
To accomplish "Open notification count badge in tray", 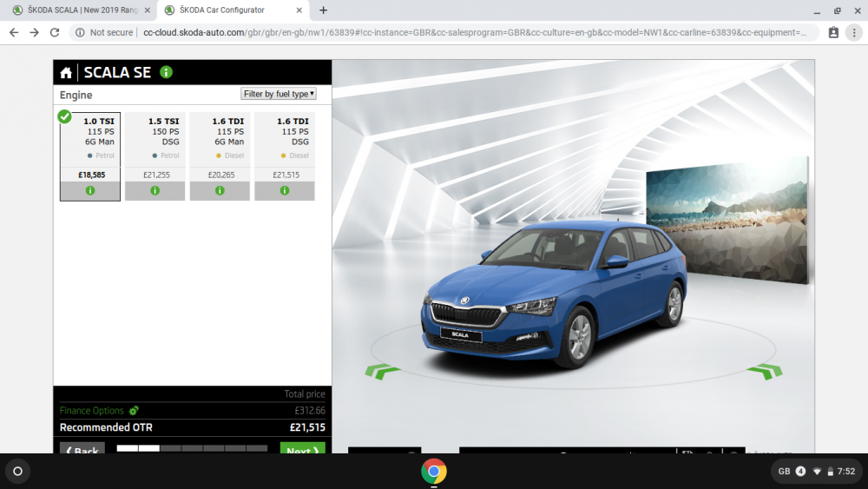I will (x=800, y=472).
